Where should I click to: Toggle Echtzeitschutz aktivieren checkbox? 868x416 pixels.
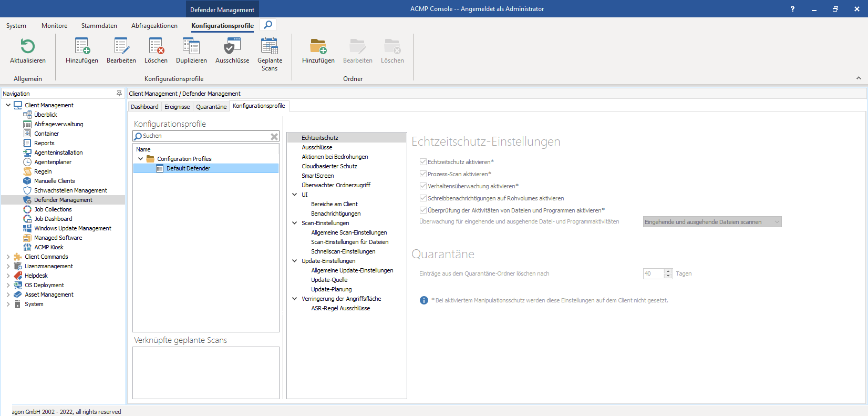423,162
